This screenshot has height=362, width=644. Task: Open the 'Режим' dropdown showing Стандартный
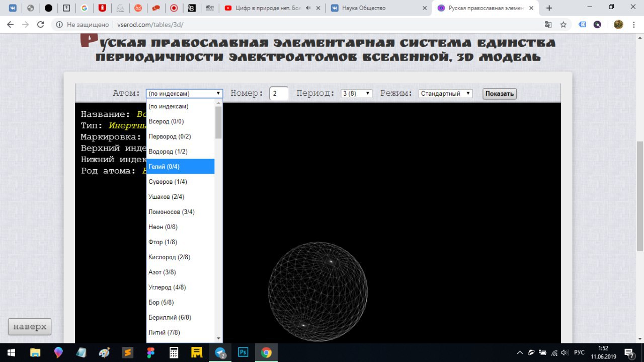[x=446, y=94]
